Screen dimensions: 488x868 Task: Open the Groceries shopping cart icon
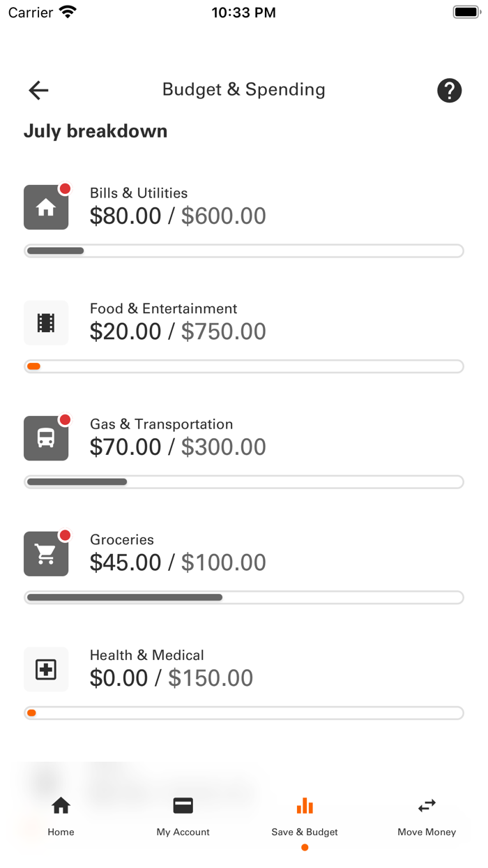tap(46, 553)
